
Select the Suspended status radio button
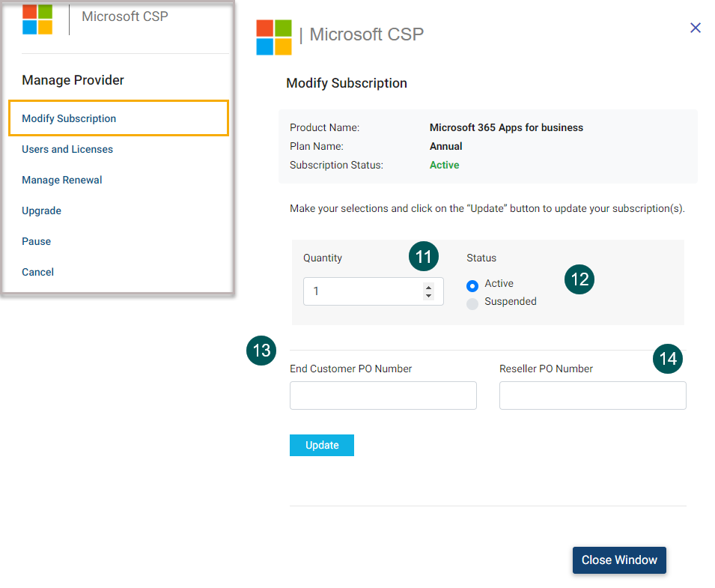(472, 304)
